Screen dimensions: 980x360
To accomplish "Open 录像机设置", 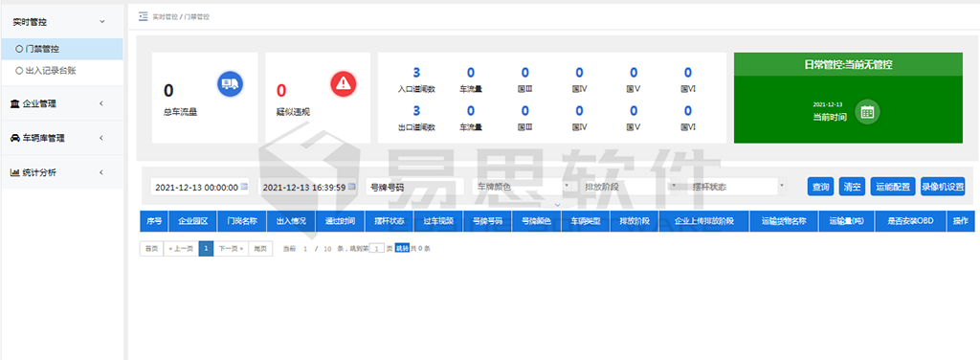I will [943, 187].
